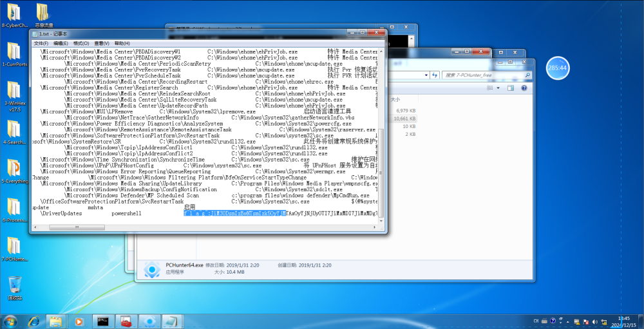The image size is (644, 329).
Task: Click the on-screen keyboard tray icon
Action: pos(545,321)
